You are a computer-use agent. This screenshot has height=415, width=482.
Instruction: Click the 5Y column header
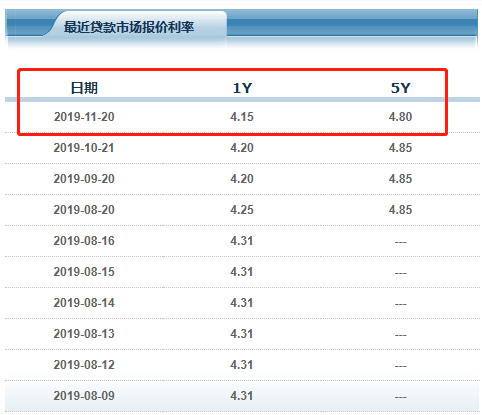click(400, 88)
